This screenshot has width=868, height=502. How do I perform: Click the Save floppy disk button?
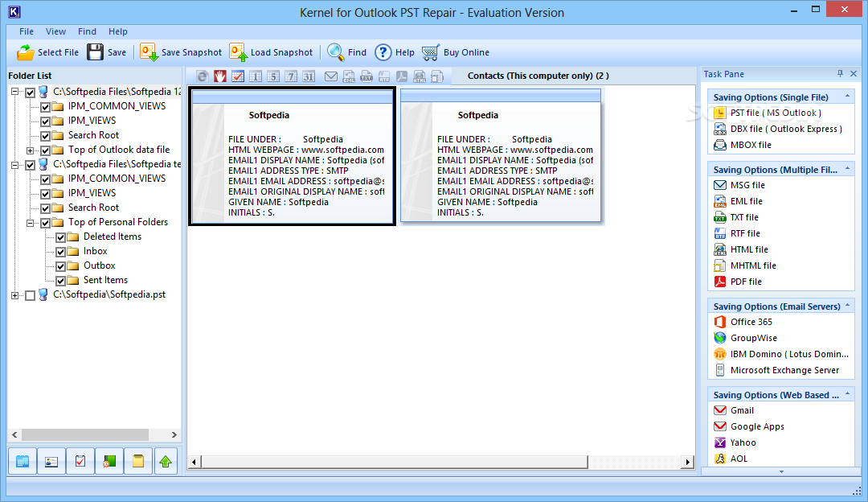[x=107, y=52]
